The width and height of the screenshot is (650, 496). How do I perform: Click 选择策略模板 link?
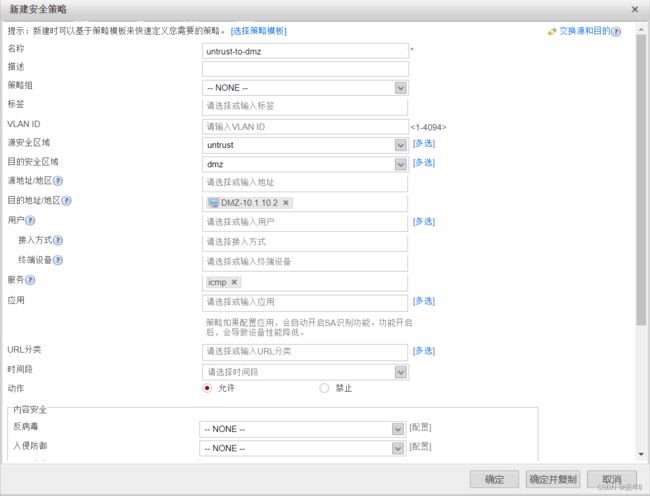[x=259, y=31]
